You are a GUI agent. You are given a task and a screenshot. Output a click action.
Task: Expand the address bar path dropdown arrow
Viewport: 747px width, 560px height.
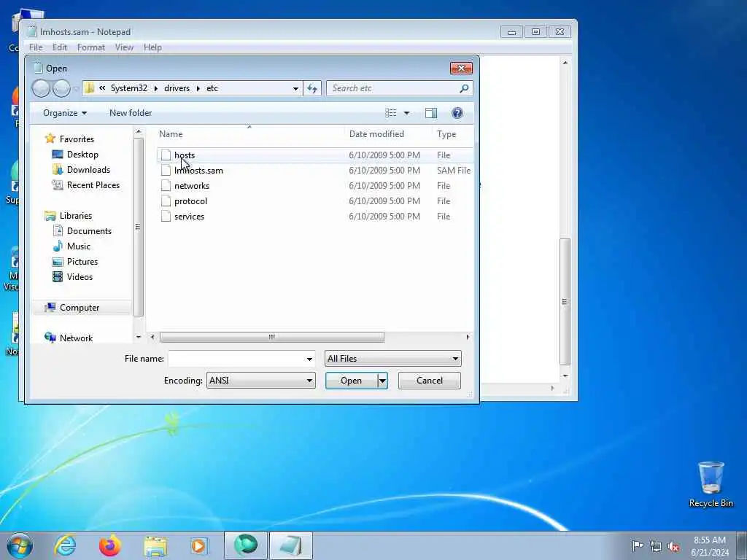coord(295,88)
